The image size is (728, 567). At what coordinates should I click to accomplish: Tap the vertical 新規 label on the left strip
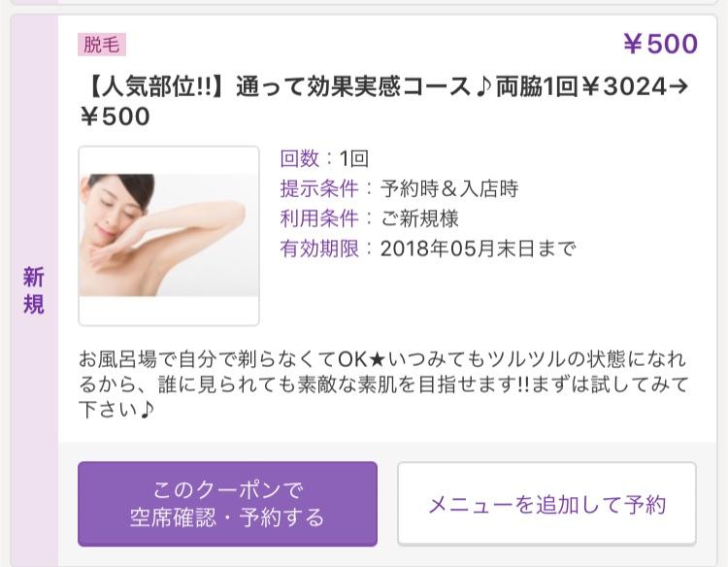point(33,290)
